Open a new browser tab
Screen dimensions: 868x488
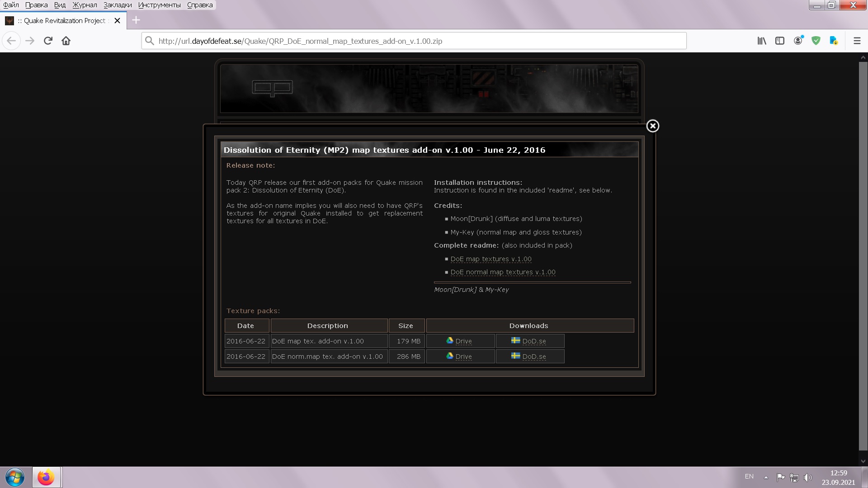(136, 20)
